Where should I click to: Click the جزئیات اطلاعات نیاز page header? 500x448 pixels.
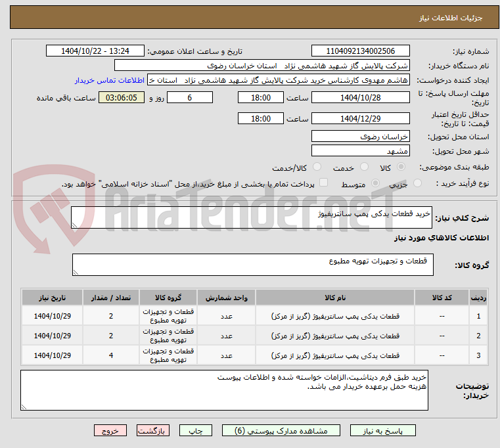[450, 18]
